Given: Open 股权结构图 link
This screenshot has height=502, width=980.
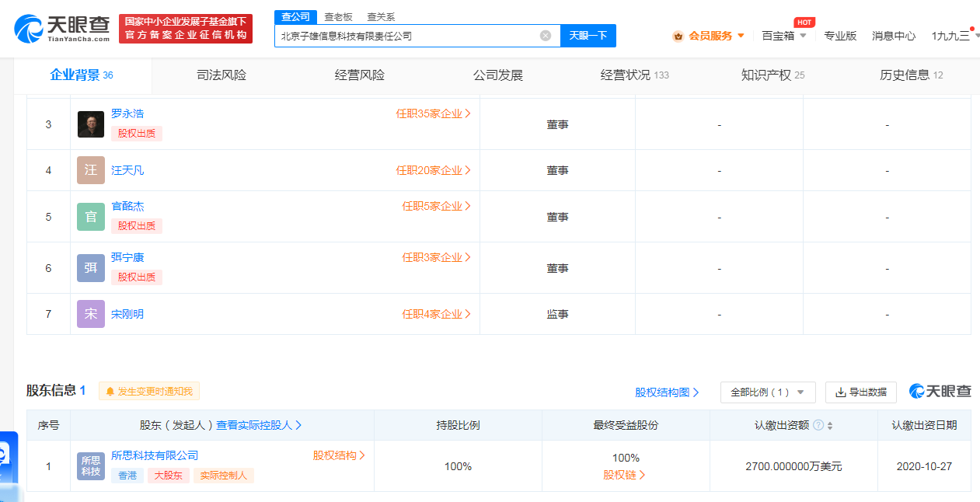Looking at the screenshot, I should tap(667, 392).
